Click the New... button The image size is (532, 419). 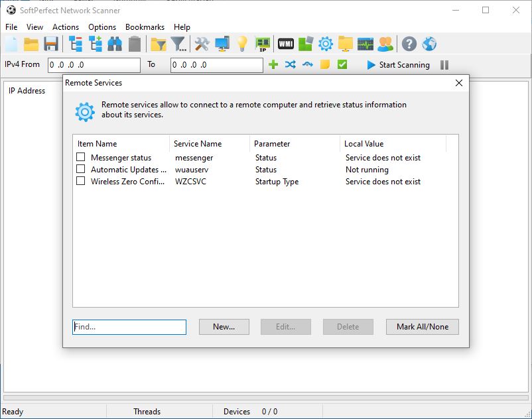(224, 327)
